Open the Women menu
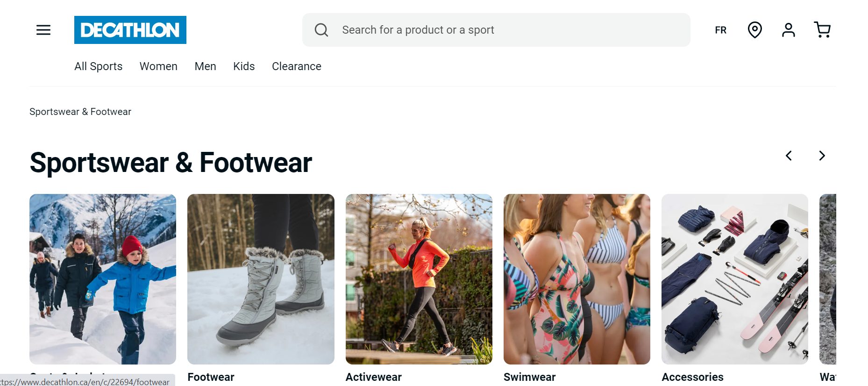This screenshot has width=868, height=386. (158, 66)
